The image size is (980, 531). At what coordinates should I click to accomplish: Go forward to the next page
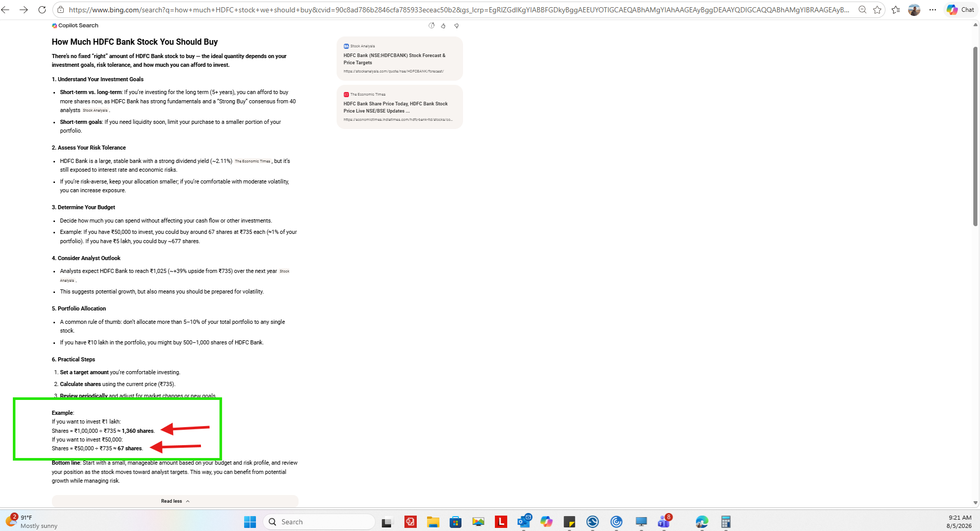tap(24, 10)
